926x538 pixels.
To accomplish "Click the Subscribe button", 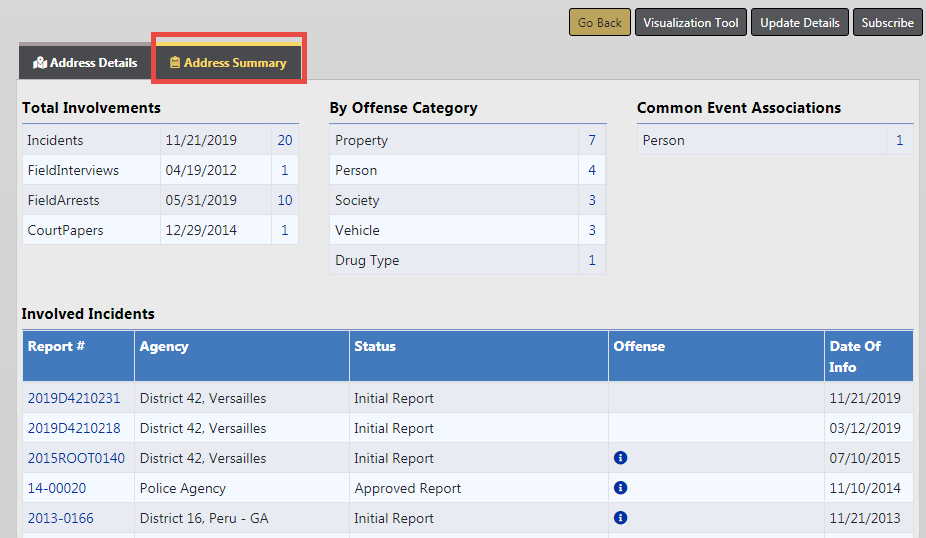I will pyautogui.click(x=887, y=23).
